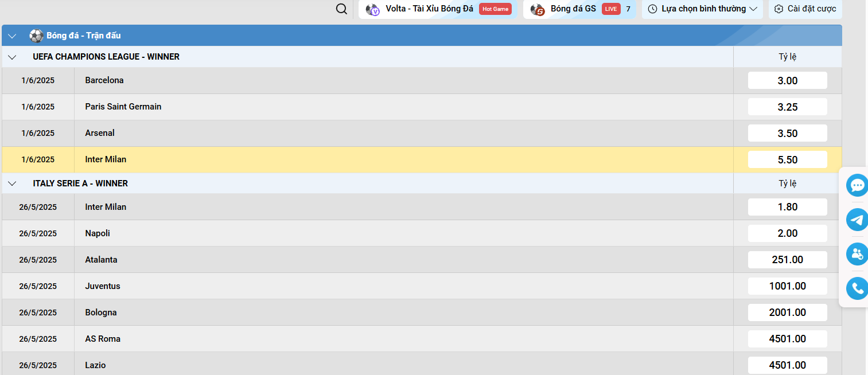Image resolution: width=868 pixels, height=375 pixels.
Task: Click the Atalanta team name
Action: coord(101,260)
